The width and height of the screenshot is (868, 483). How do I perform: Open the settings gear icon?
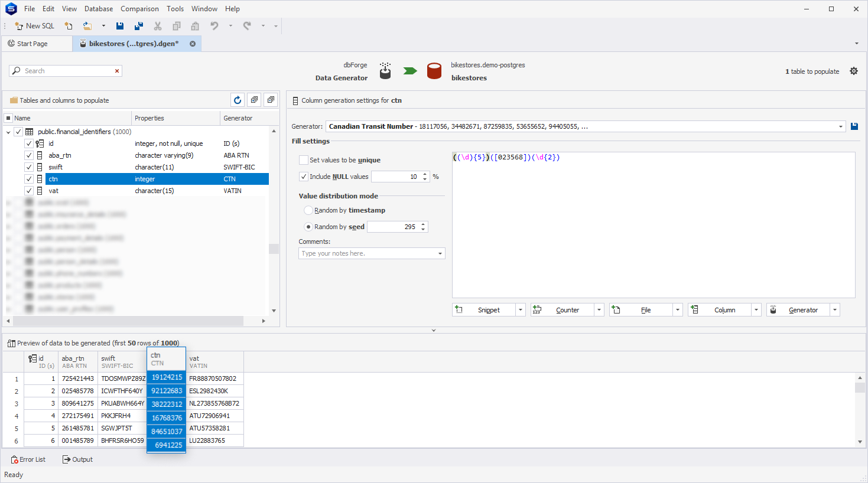[854, 71]
